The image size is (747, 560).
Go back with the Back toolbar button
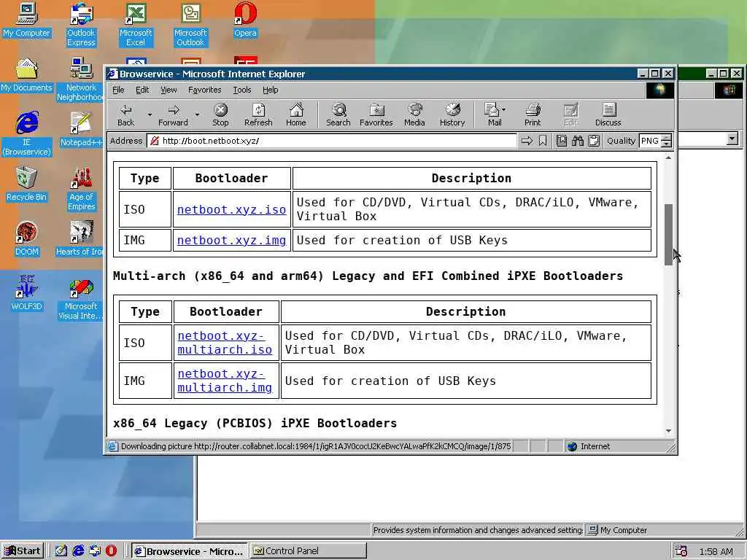[125, 115]
